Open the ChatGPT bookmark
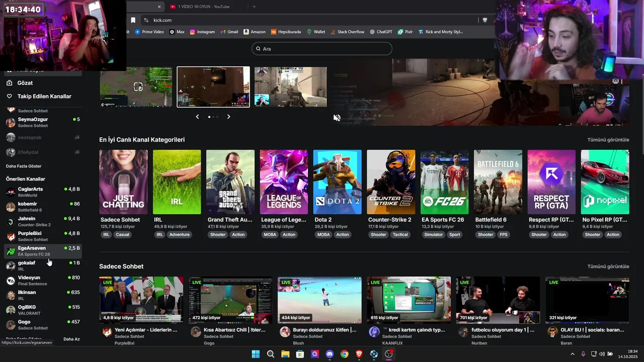Screen dimensions: 644x362 (x=381, y=32)
